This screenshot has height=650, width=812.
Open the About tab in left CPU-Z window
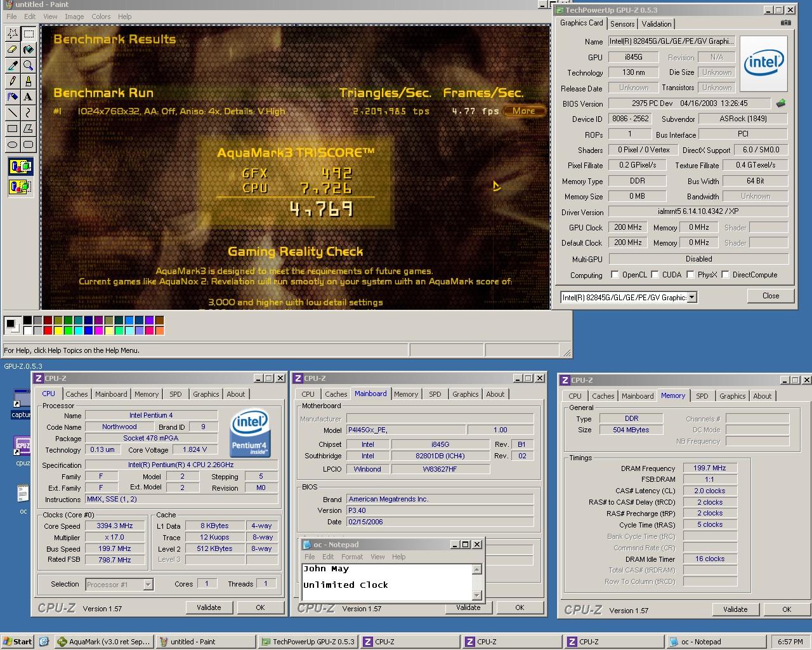pos(236,394)
